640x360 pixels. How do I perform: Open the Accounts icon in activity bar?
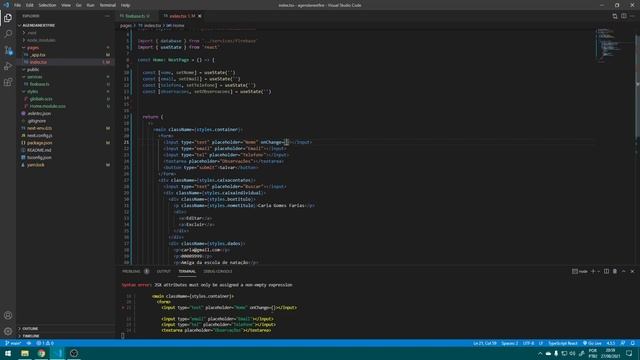(8, 315)
